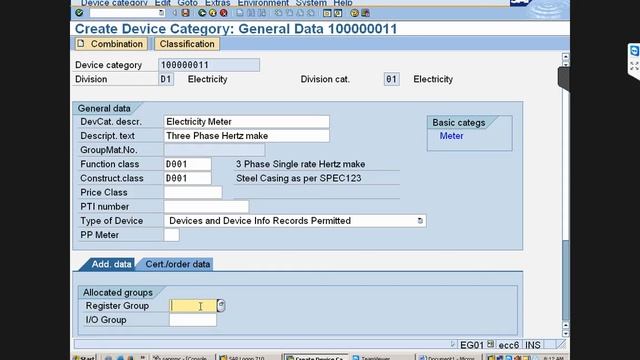640x360 pixels.
Task: Click the INS insert mode indicator
Action: 533,345
